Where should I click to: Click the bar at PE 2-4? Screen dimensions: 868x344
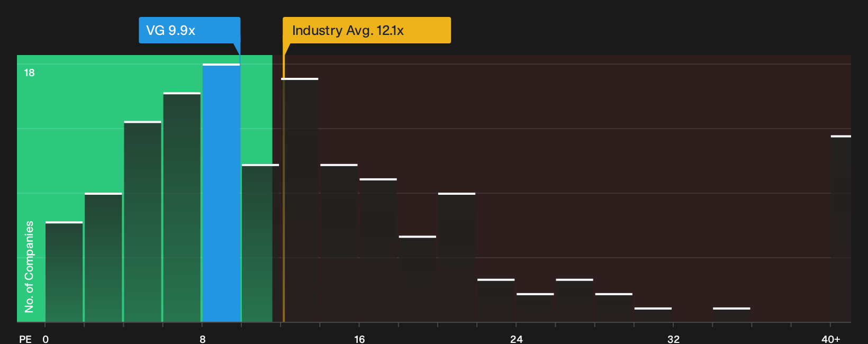[x=103, y=257]
